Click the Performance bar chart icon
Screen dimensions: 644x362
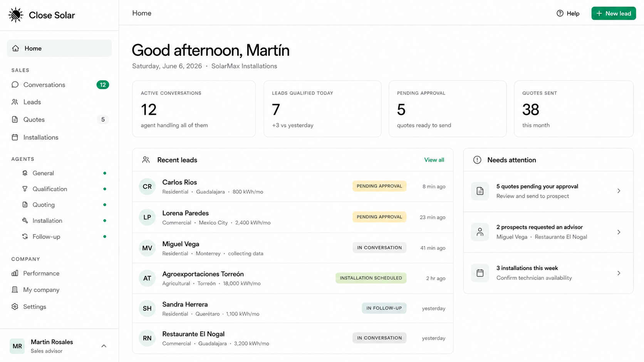click(15, 273)
